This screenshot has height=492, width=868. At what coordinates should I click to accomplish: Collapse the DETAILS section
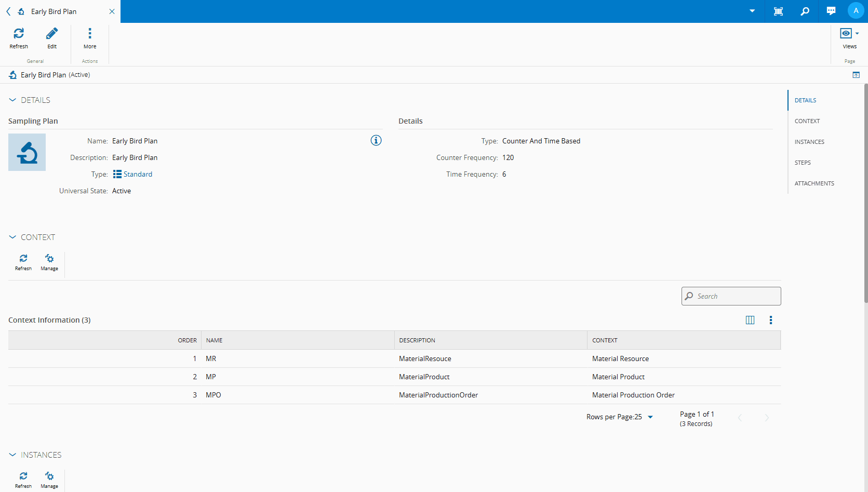point(13,100)
